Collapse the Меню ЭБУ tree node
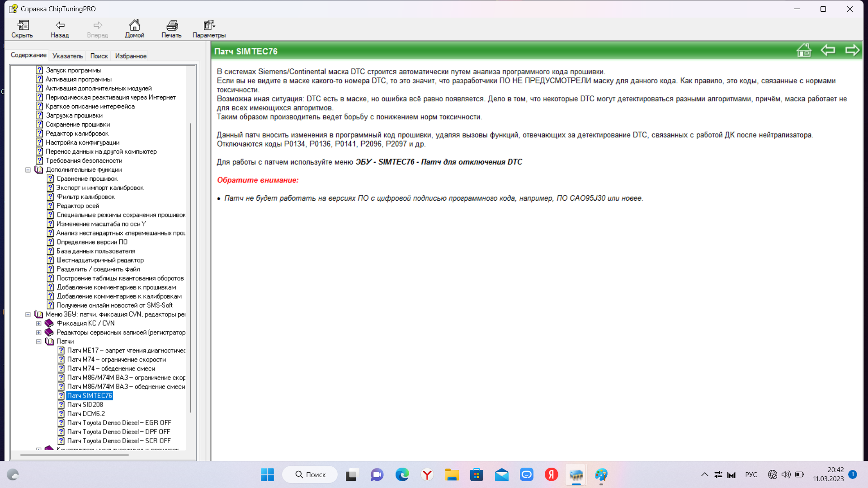868x488 pixels. click(28, 314)
